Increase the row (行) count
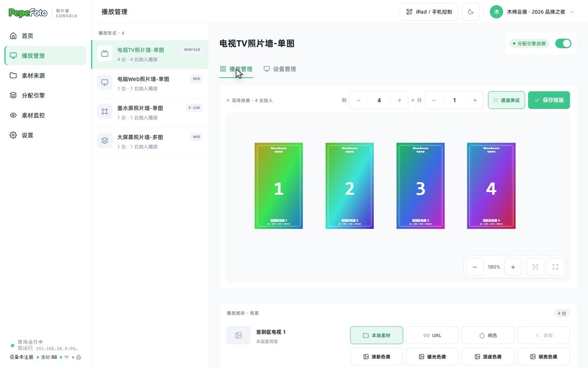 coord(475,101)
